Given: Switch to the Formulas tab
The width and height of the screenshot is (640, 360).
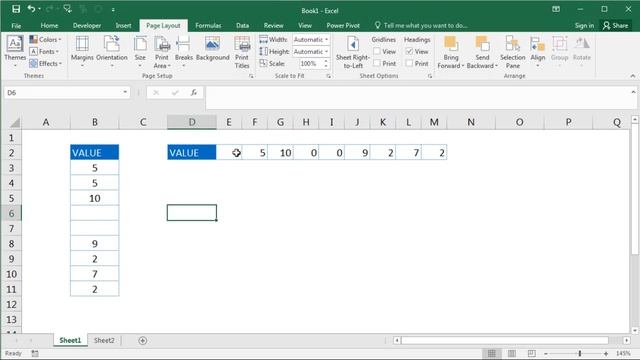Looking at the screenshot, I should click(208, 26).
